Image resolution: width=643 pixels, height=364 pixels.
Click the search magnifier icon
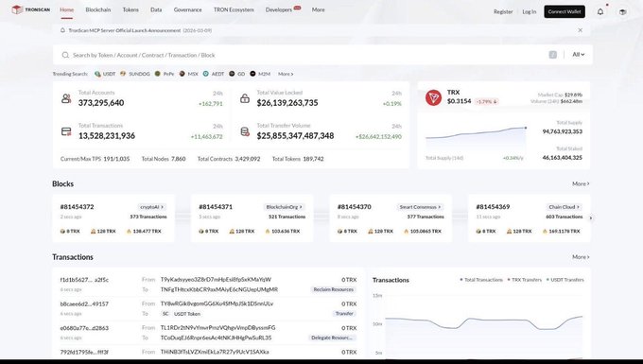point(65,55)
